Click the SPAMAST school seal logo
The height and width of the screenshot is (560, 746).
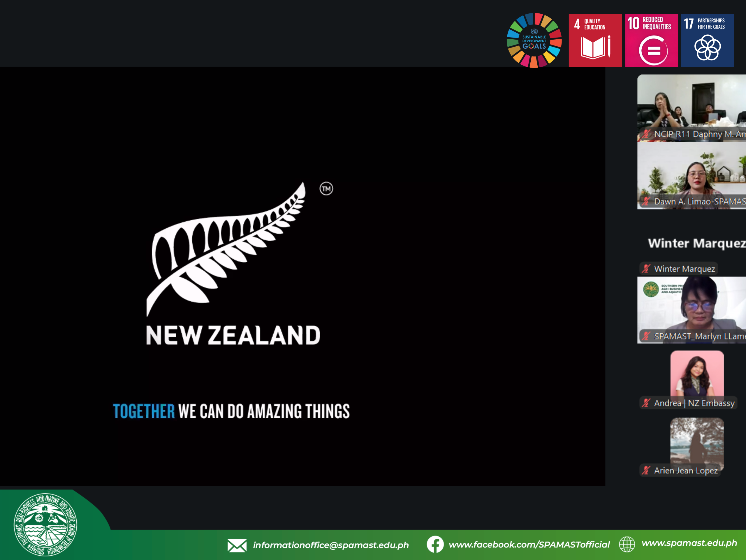(45, 524)
